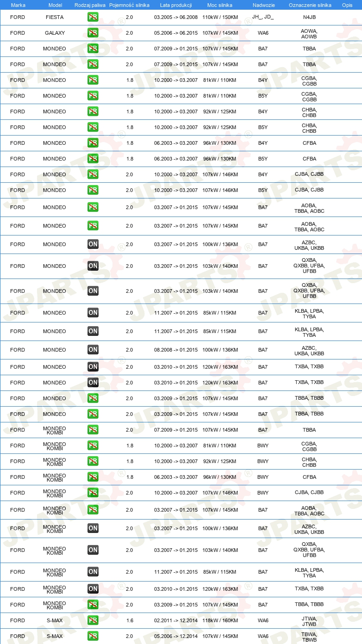This screenshot has height=644, width=362.
Task: Click production dates 02.2011 -> 12.2014
Action: [176, 620]
